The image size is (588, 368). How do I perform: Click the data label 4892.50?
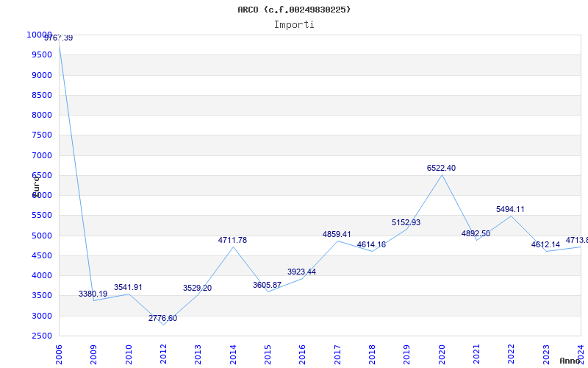click(476, 233)
